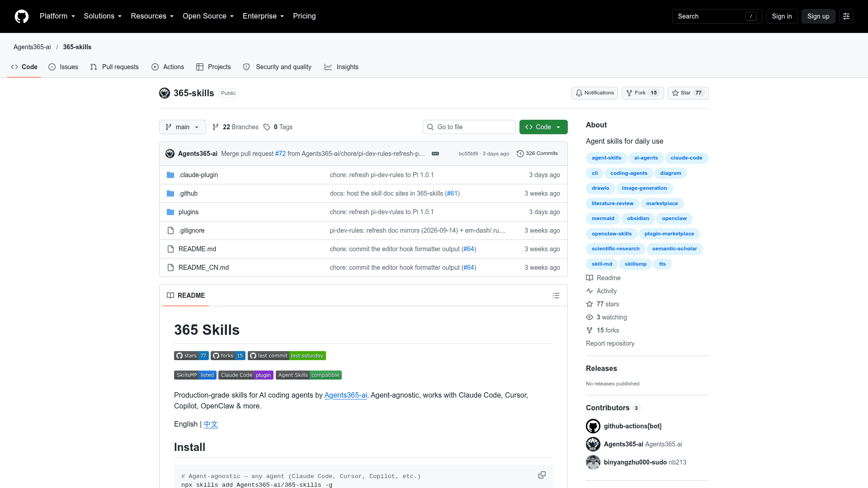Expand the Platform menu

click(x=57, y=16)
